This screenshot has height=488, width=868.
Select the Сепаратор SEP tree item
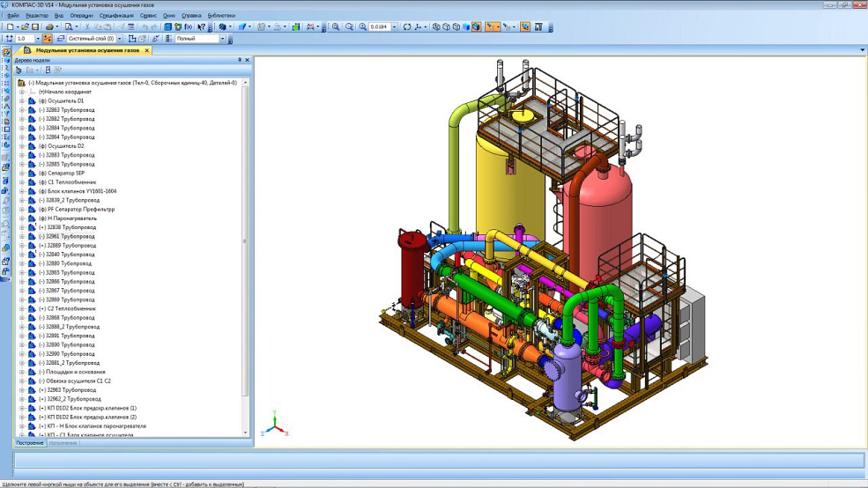tap(66, 174)
